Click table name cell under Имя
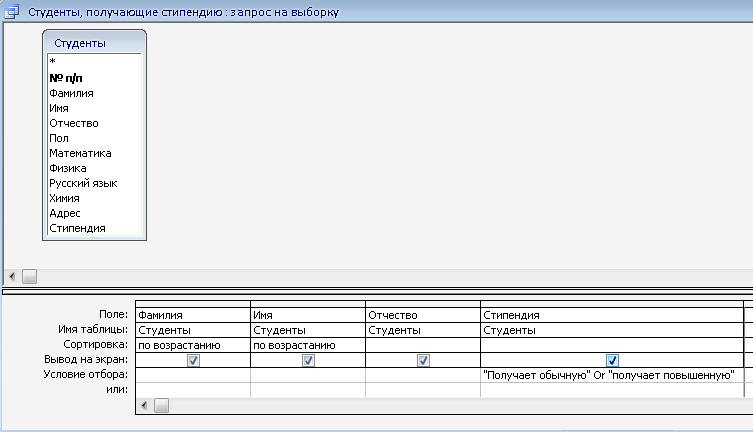This screenshot has width=753, height=432. click(308, 330)
